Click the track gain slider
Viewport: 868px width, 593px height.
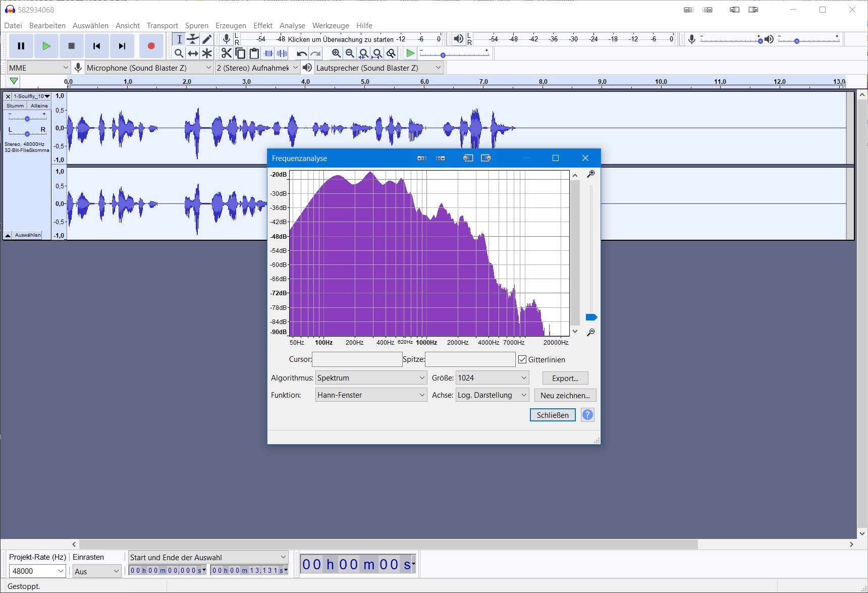tap(27, 119)
